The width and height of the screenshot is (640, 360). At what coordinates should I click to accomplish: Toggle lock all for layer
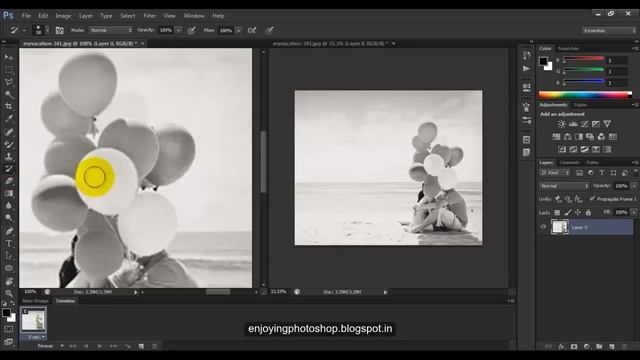588,212
